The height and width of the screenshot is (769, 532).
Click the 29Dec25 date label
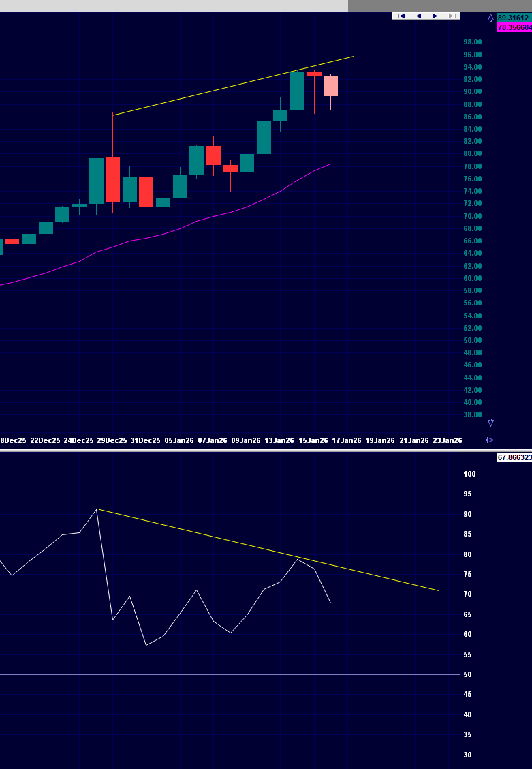click(112, 440)
